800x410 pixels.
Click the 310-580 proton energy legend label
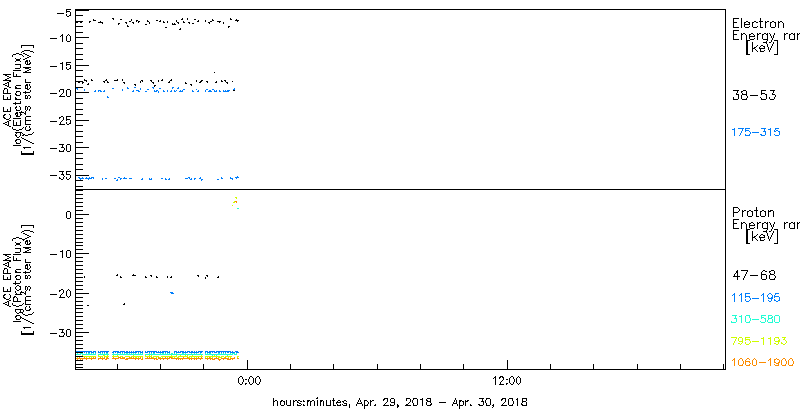point(756,320)
